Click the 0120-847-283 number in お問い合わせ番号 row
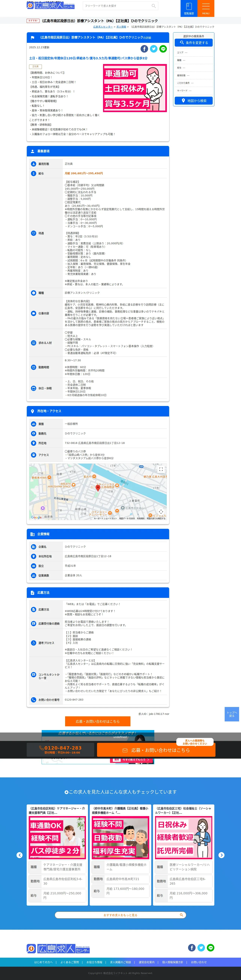241x980 pixels. (x=74, y=700)
